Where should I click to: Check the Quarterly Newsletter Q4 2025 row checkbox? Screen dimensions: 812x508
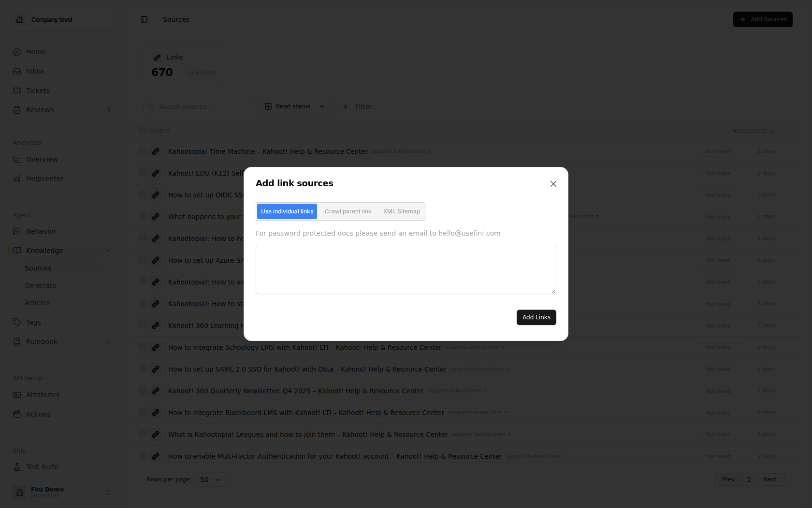tap(143, 390)
